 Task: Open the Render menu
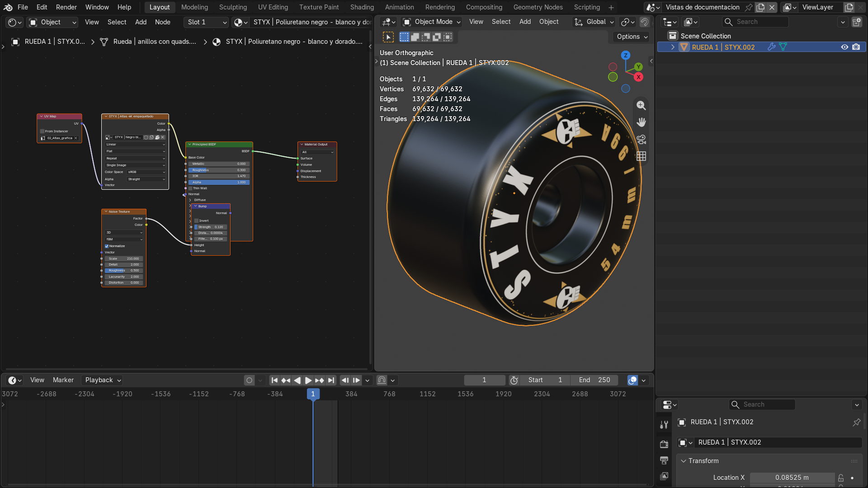coord(66,7)
